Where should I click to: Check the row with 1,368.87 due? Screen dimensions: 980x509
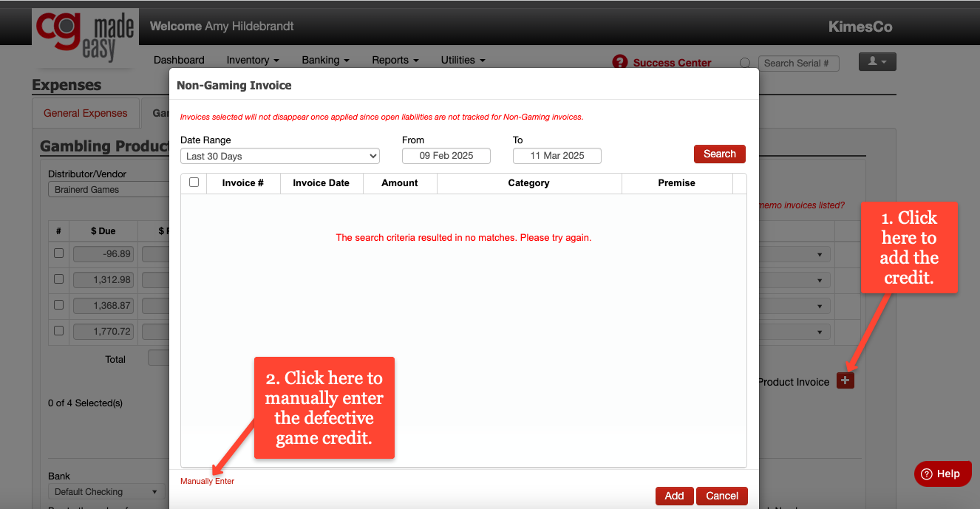(x=59, y=305)
